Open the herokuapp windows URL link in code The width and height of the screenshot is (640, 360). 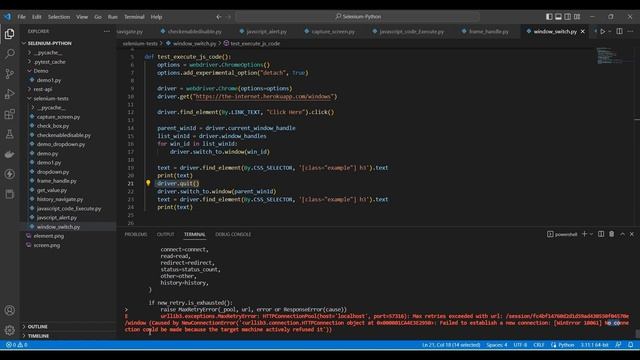coord(263,97)
